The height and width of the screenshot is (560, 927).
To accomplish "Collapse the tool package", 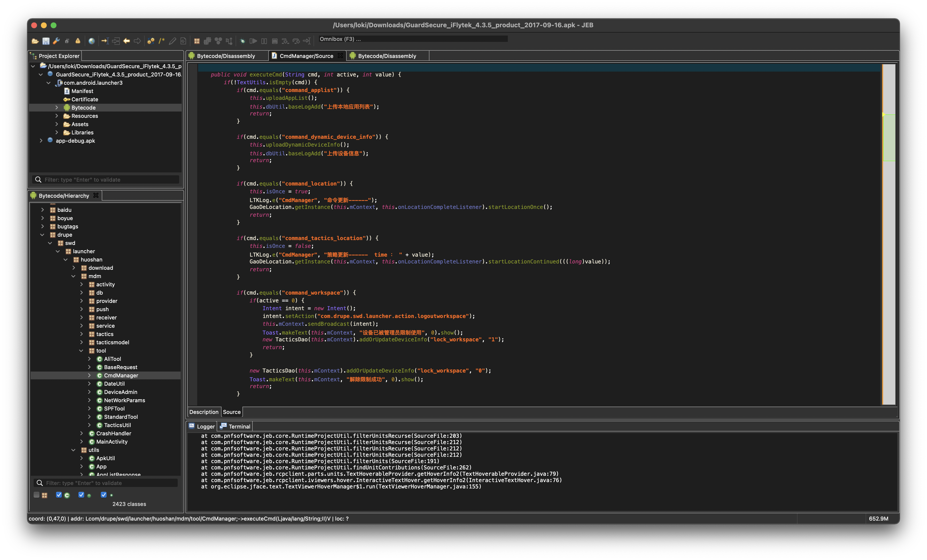I will [x=81, y=351].
